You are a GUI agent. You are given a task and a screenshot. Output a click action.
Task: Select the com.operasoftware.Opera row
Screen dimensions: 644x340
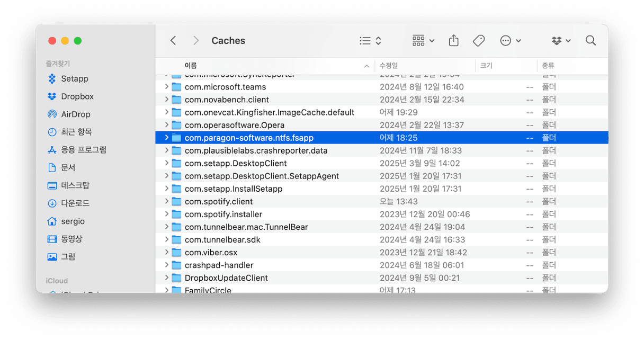pos(382,125)
